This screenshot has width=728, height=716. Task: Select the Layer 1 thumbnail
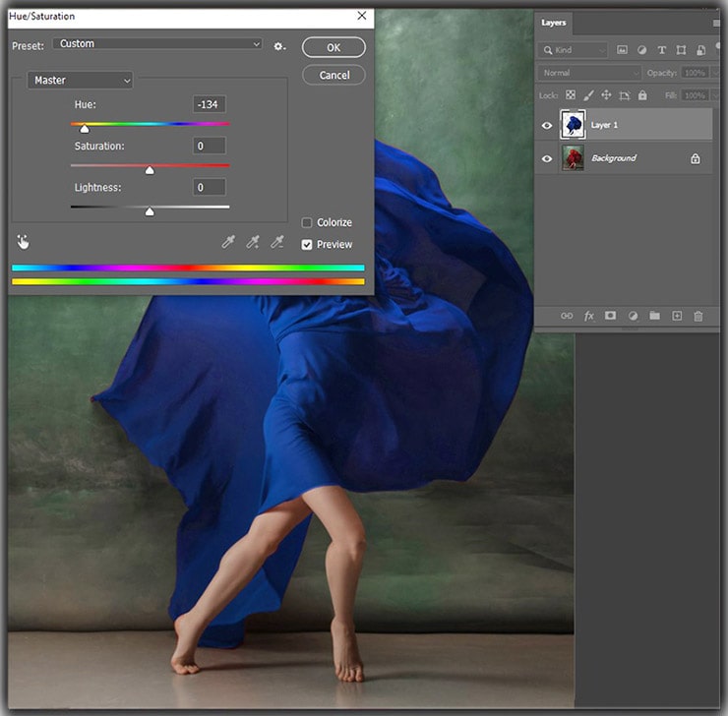(x=573, y=124)
